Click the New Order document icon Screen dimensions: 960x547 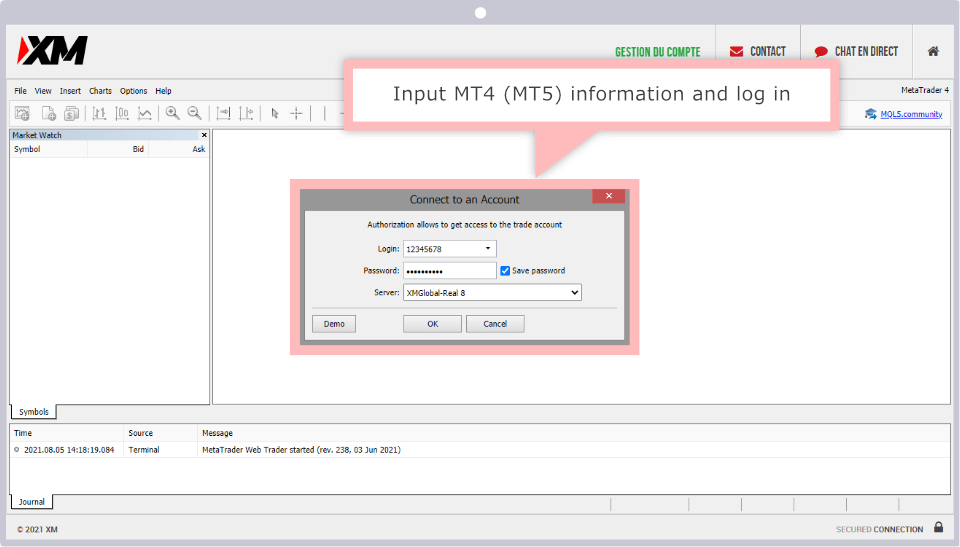[48, 113]
